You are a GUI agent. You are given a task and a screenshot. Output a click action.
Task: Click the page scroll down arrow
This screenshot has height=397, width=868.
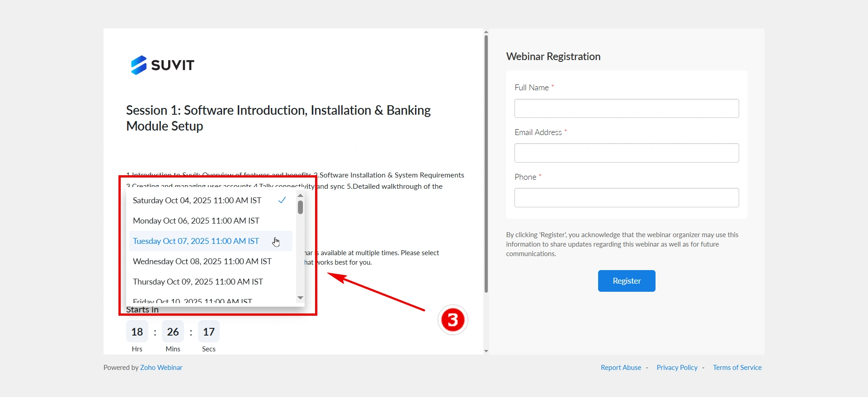pyautogui.click(x=486, y=351)
